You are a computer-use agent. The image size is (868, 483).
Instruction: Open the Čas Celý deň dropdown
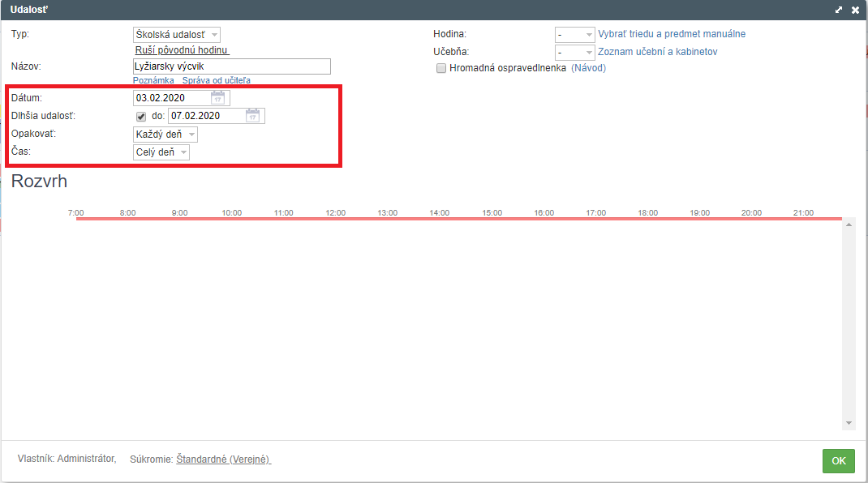tap(161, 152)
